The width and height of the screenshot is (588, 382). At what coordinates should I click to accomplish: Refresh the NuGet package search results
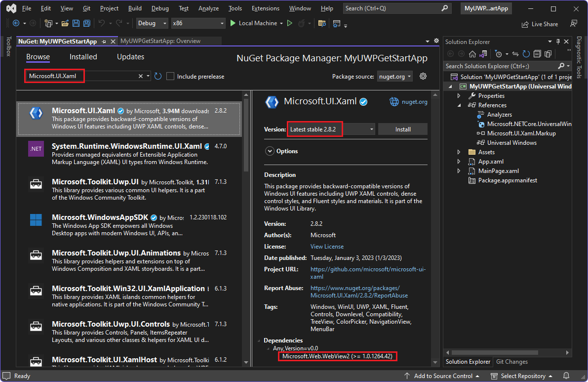point(158,77)
